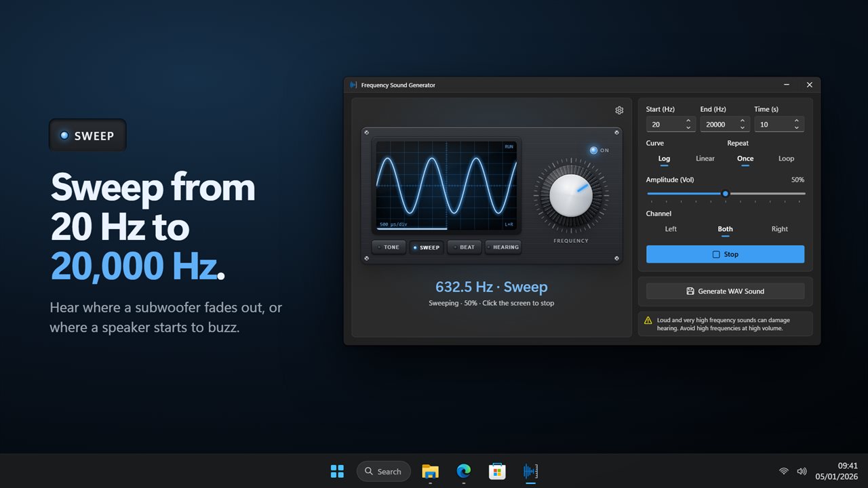Viewport: 868px width, 488px height.
Task: Decrease Time (s) with down arrow
Action: click(797, 128)
